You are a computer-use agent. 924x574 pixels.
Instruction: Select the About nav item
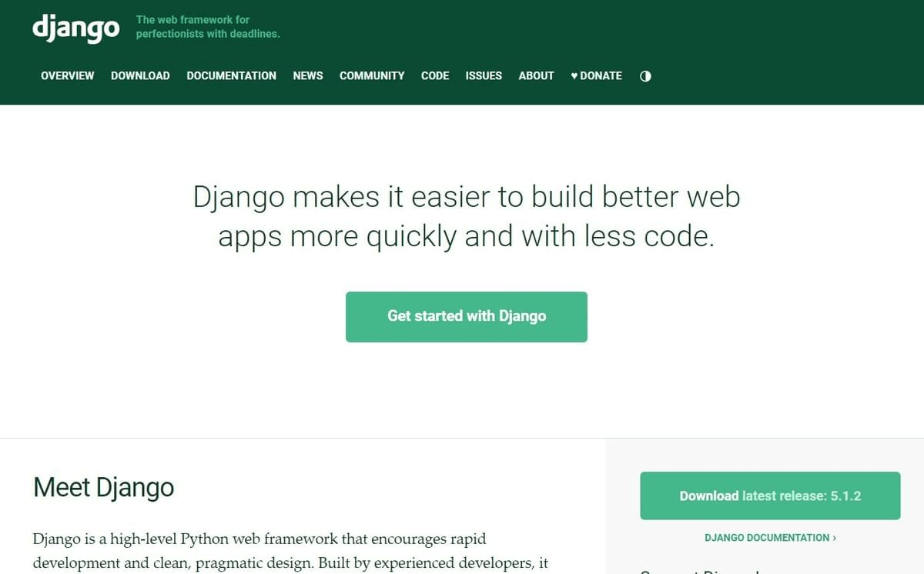(536, 75)
